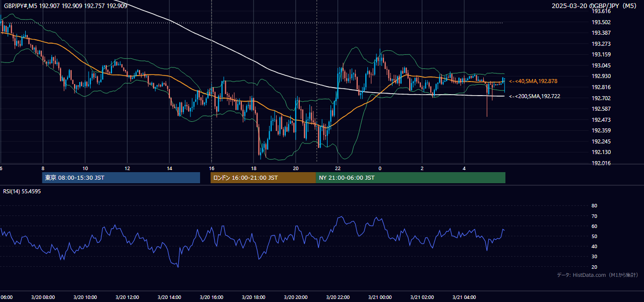The width and height of the screenshot is (644, 302).
Task: Click the 3/20 16:00 time label
Action: 211,297
